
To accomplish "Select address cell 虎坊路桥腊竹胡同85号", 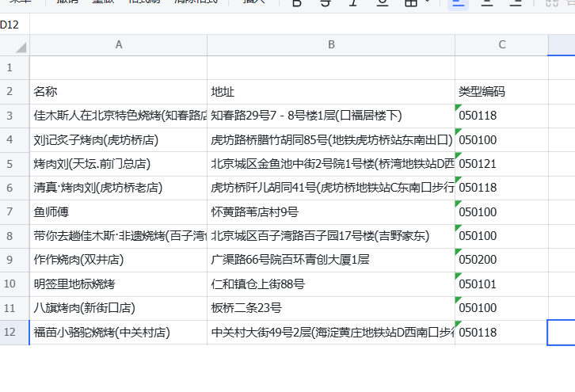I will point(331,139).
